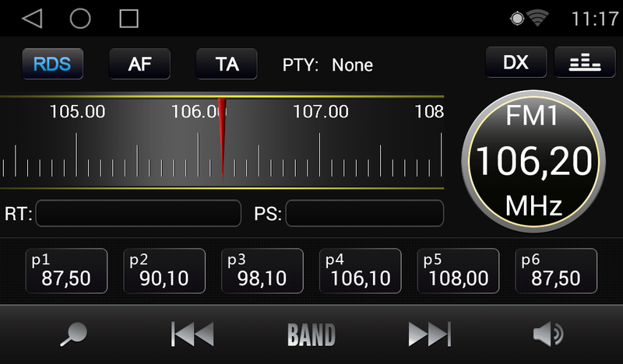Seek to next station
The height and width of the screenshot is (364, 623).
pos(430,334)
